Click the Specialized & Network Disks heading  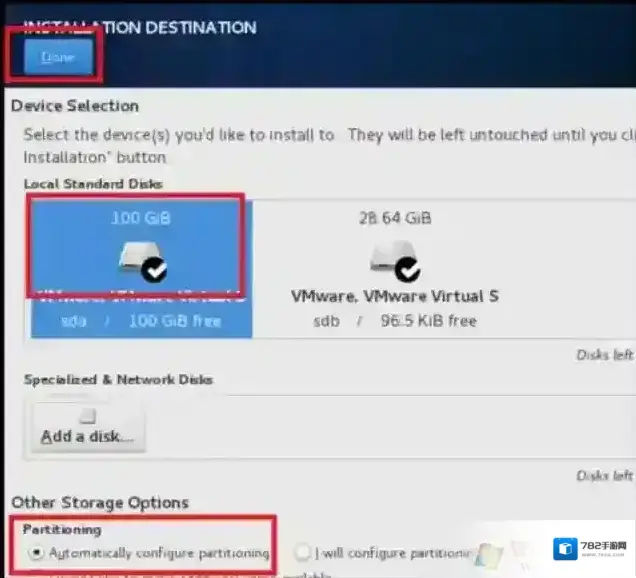118,380
